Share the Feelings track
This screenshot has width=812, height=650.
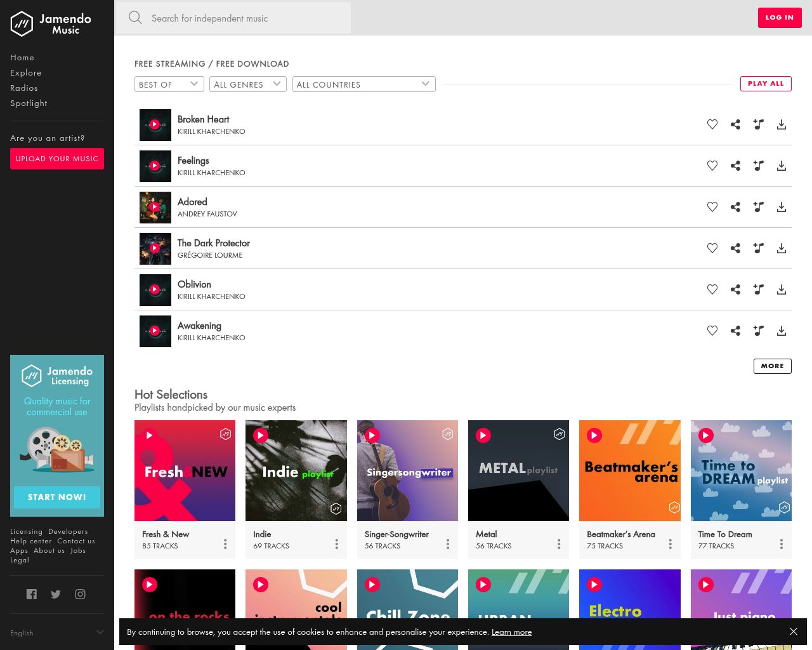click(735, 166)
